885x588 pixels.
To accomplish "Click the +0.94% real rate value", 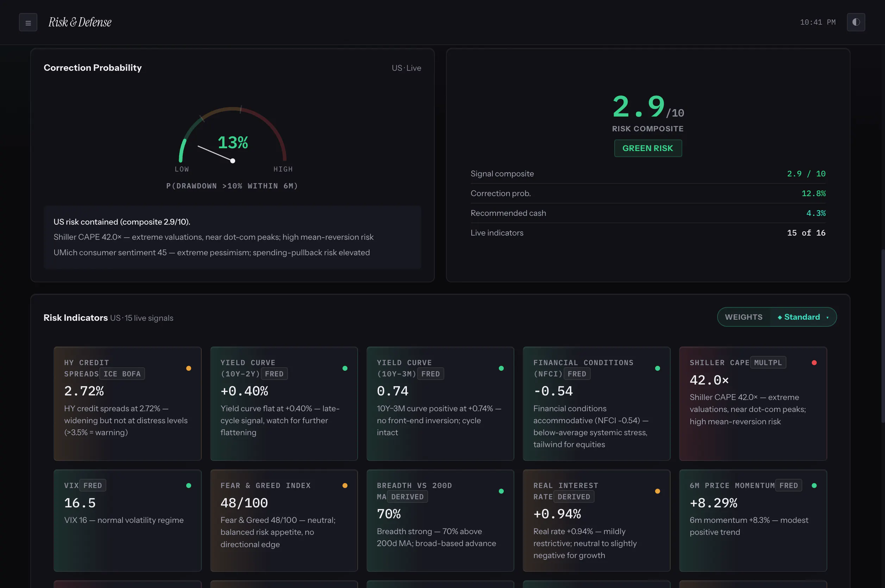I will (557, 514).
